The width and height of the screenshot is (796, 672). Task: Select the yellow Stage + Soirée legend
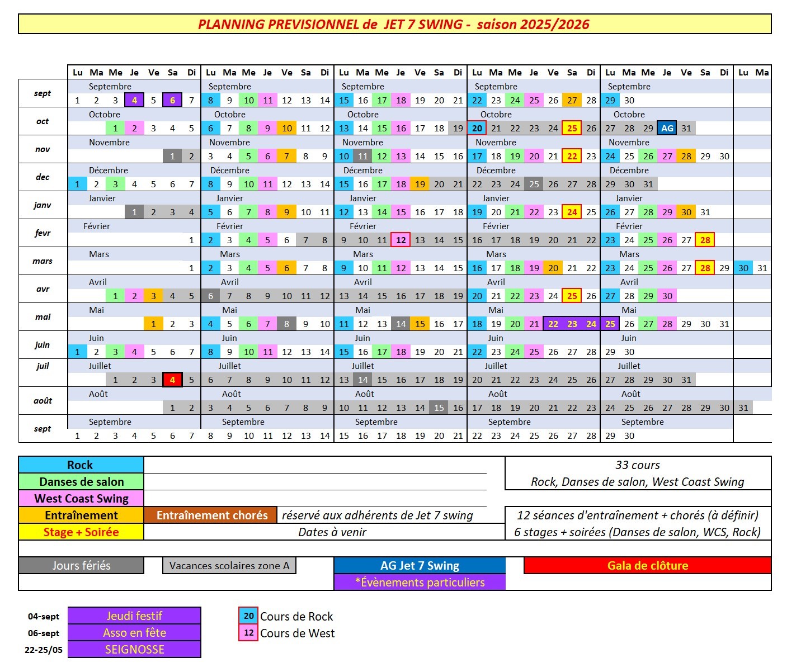click(81, 532)
